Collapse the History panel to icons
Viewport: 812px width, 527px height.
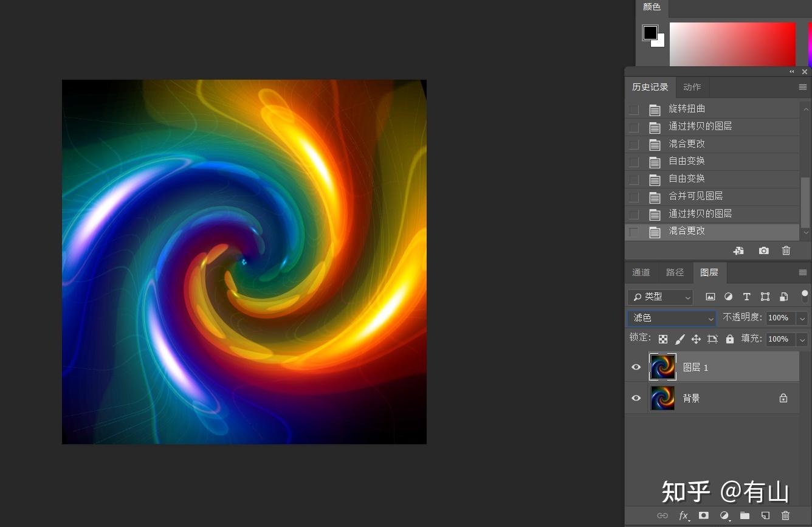click(792, 72)
